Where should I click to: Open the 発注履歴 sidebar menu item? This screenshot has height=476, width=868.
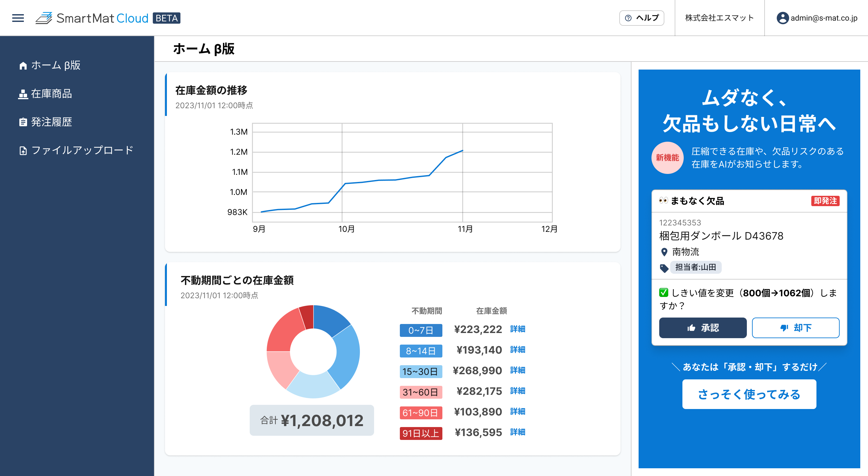(x=52, y=122)
